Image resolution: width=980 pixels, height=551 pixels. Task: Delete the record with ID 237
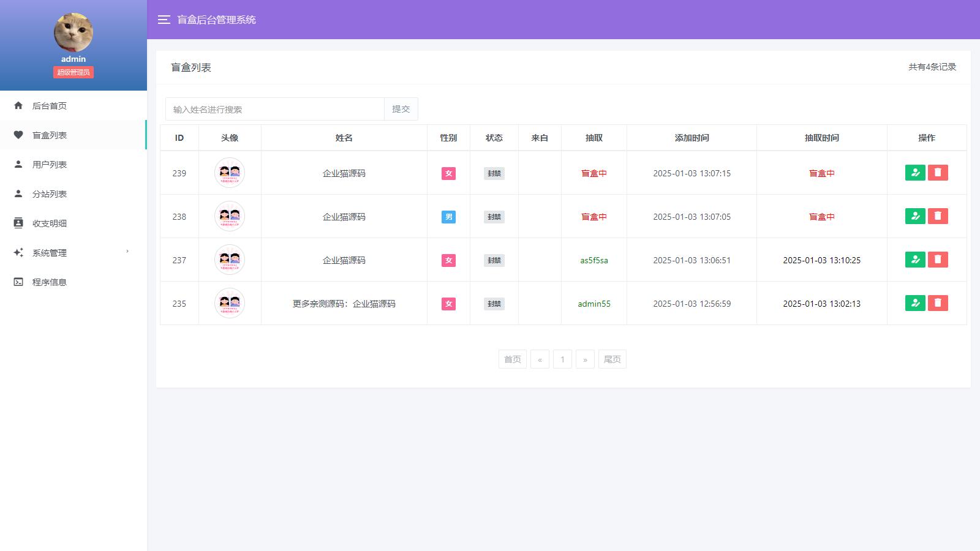(938, 260)
